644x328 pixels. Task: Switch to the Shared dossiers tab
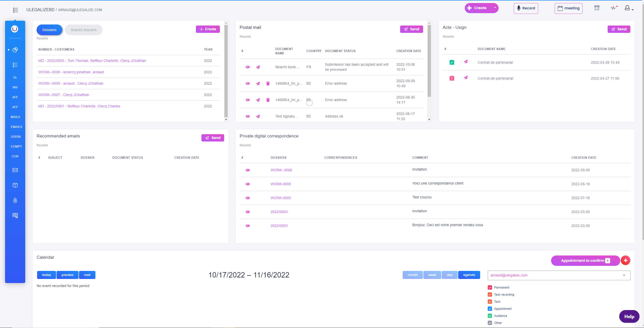(84, 30)
